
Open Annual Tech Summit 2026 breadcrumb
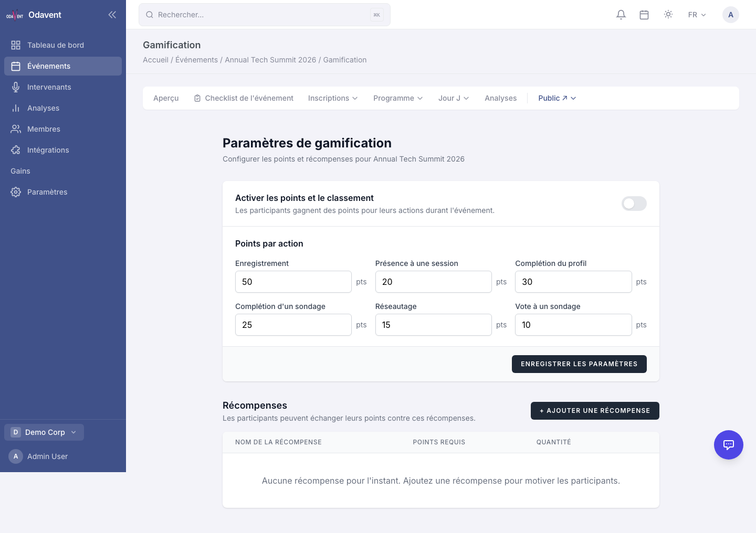(270, 60)
